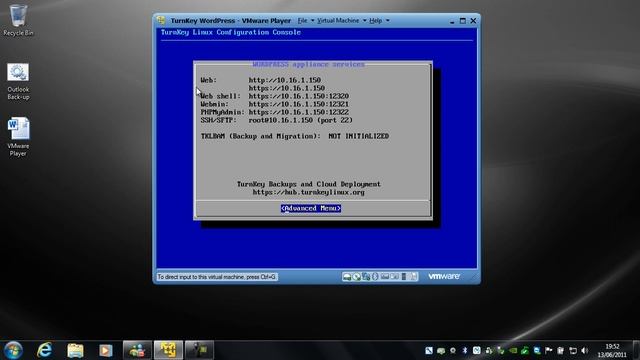640x360 pixels.
Task: Click the speech bubble tray icon
Action: pos(441,350)
